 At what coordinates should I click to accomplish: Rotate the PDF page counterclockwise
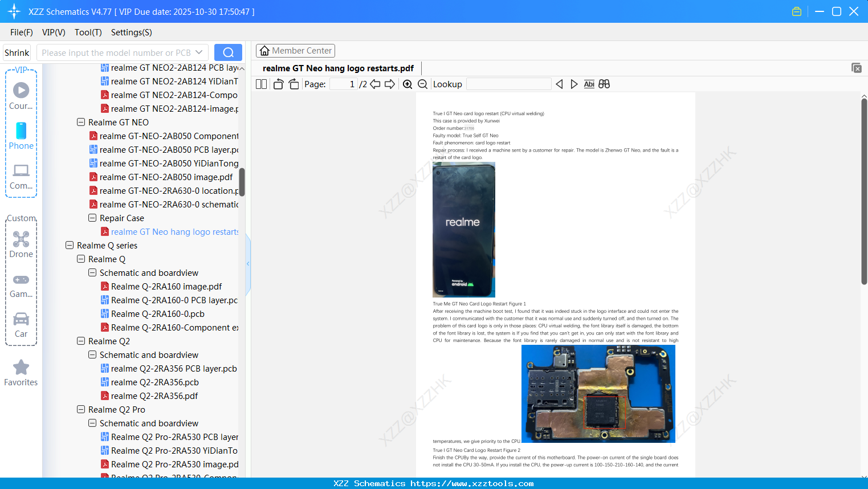pyautogui.click(x=279, y=84)
